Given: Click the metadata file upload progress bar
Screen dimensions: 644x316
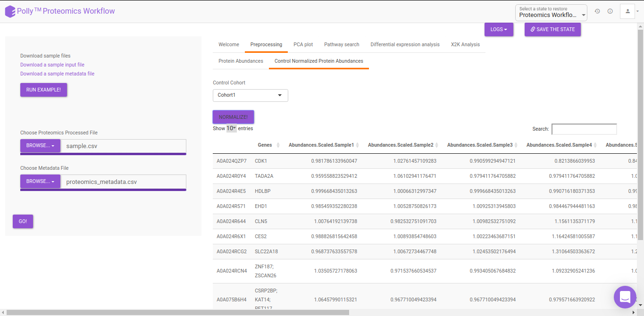Looking at the screenshot, I should [x=103, y=190].
